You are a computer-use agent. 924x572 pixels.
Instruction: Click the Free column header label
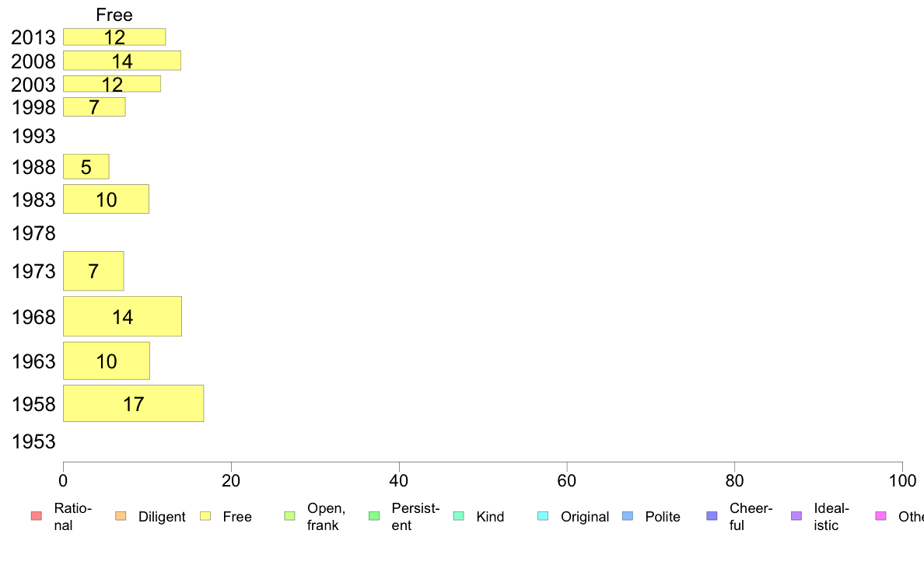pyautogui.click(x=114, y=15)
